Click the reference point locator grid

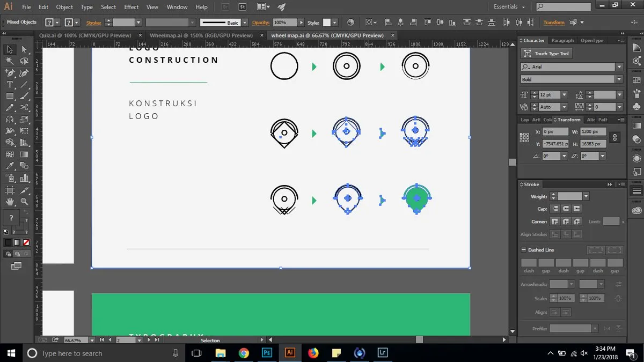[x=525, y=138]
